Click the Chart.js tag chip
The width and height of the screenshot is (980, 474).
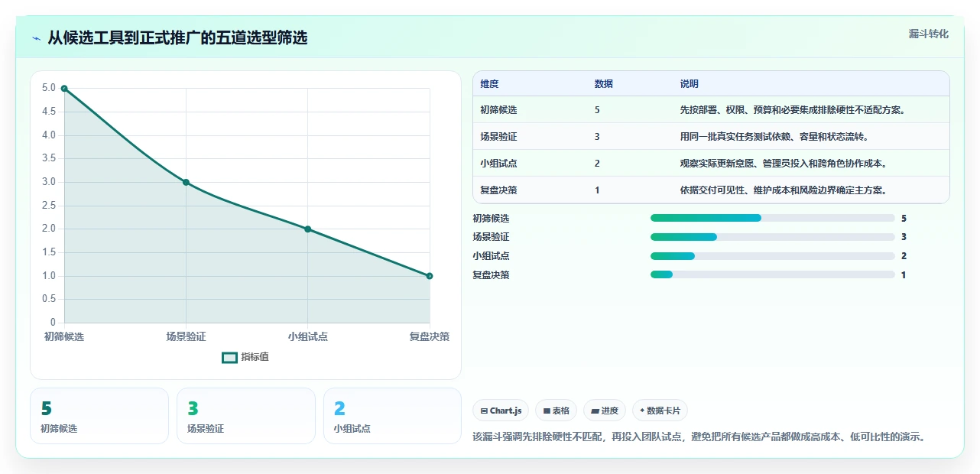click(x=501, y=411)
